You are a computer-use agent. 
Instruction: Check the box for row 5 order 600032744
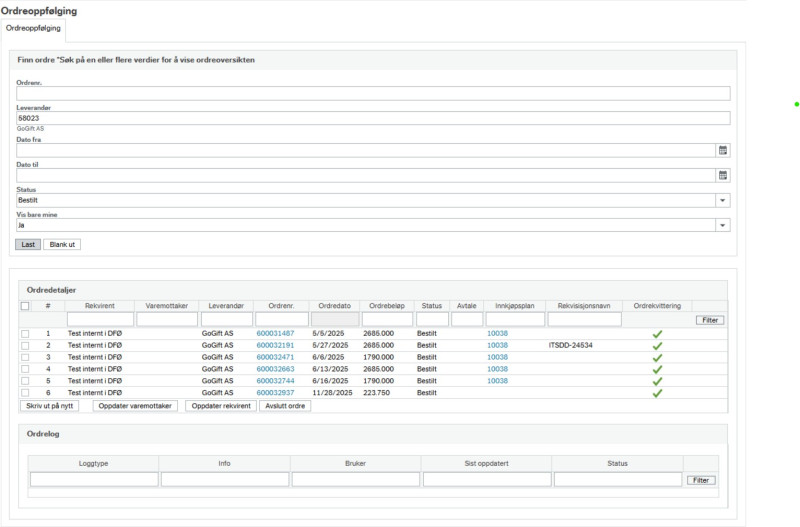pos(25,381)
